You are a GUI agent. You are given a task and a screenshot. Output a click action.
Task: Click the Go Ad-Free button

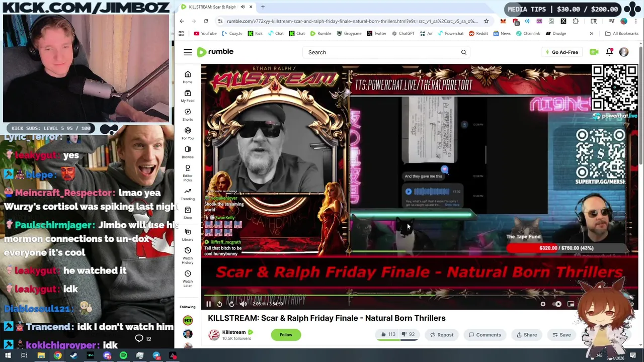561,52
